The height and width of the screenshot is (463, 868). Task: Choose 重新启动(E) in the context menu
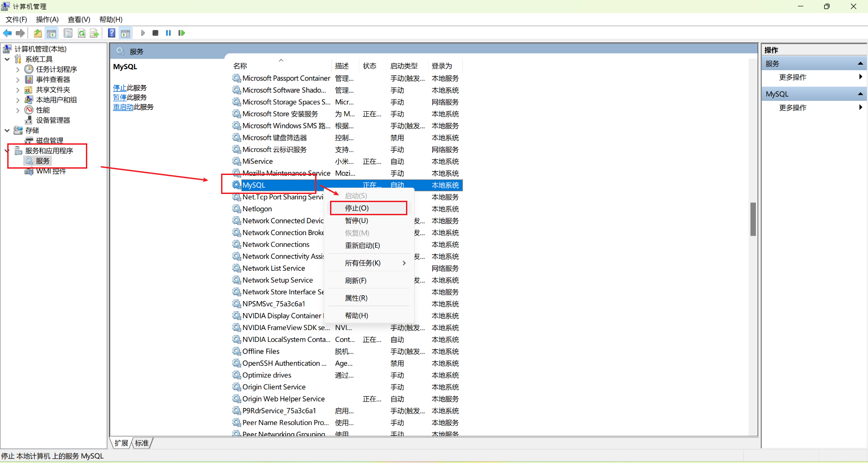tap(368, 246)
